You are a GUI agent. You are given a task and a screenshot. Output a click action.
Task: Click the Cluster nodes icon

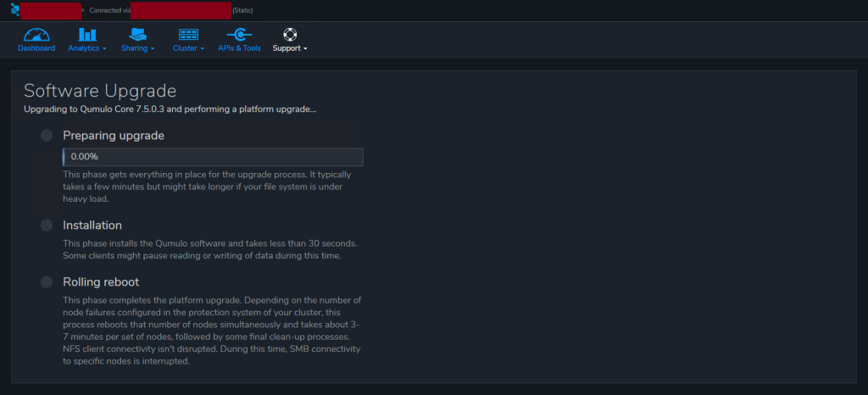pyautogui.click(x=188, y=35)
